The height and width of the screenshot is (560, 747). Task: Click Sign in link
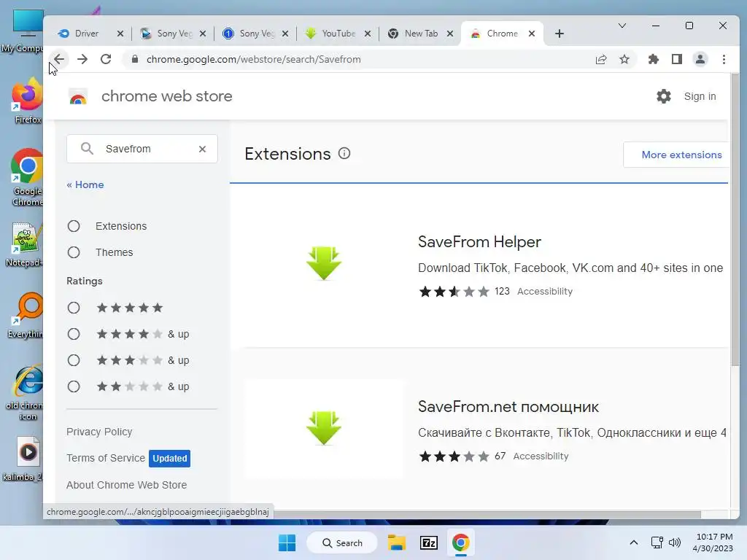pos(700,96)
